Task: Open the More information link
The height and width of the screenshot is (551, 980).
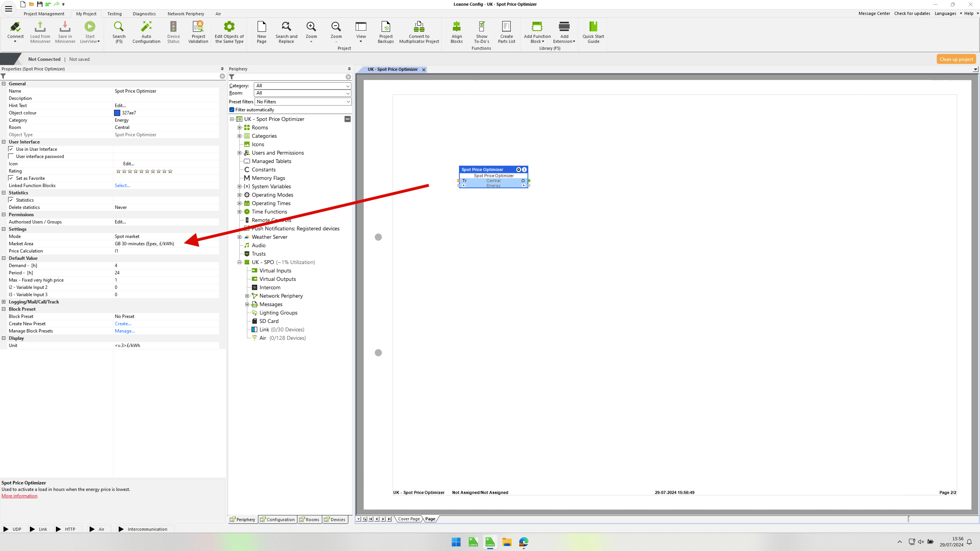Action: [19, 496]
